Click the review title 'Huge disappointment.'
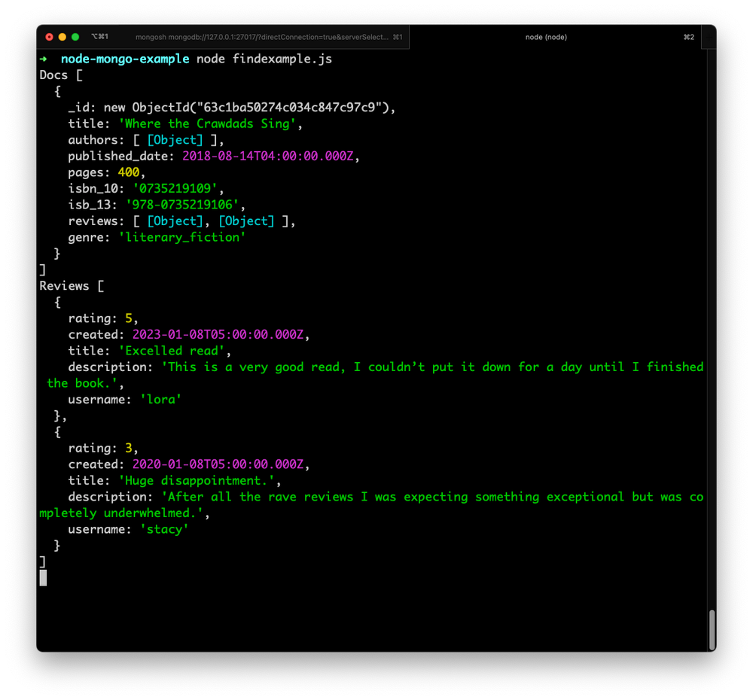The width and height of the screenshot is (753, 700). click(x=200, y=480)
